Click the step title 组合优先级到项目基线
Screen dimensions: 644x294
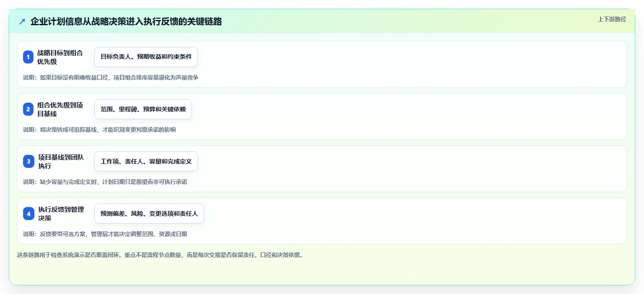(60, 109)
